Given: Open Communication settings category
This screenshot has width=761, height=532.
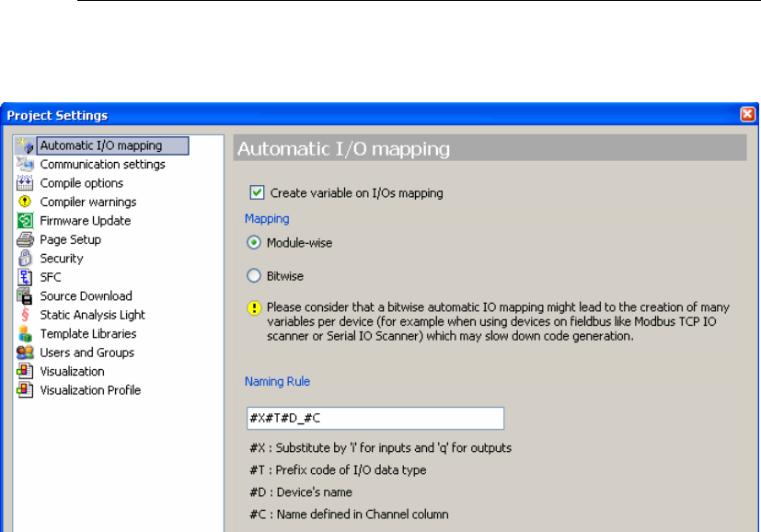Looking at the screenshot, I should [x=102, y=165].
